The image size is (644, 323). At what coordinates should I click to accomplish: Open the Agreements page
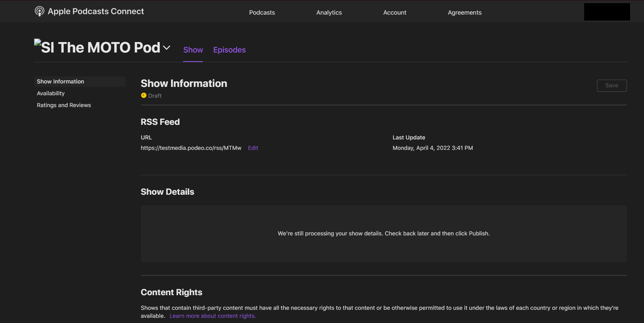pyautogui.click(x=465, y=13)
